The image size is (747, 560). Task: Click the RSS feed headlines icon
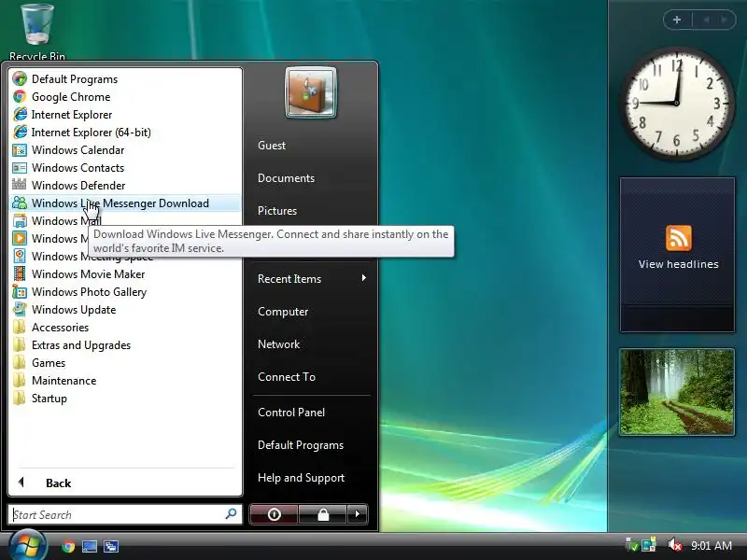click(x=679, y=238)
